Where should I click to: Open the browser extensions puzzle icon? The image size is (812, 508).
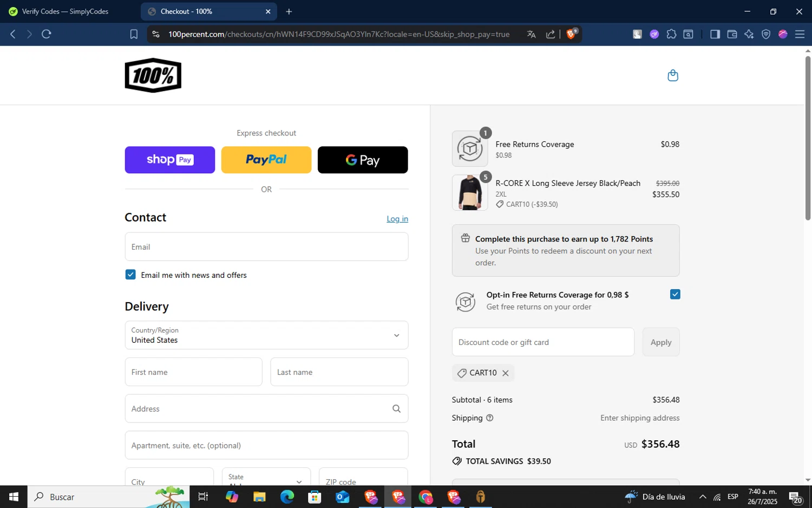coord(671,34)
